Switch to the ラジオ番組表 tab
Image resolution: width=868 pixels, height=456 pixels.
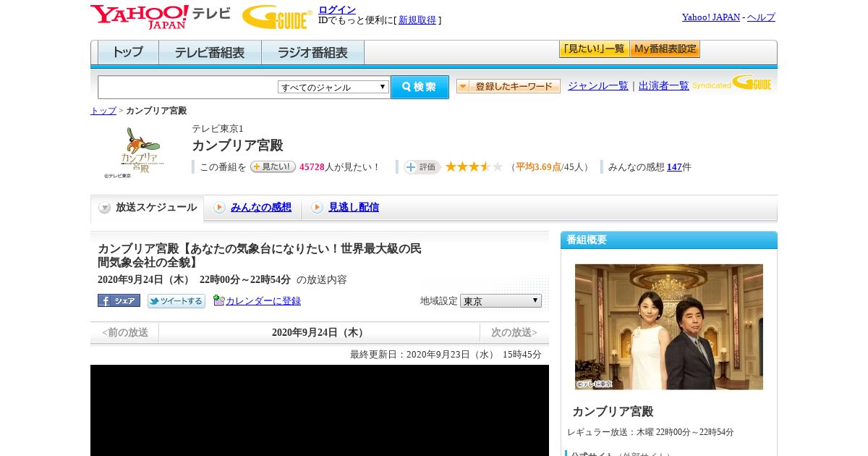[312, 53]
